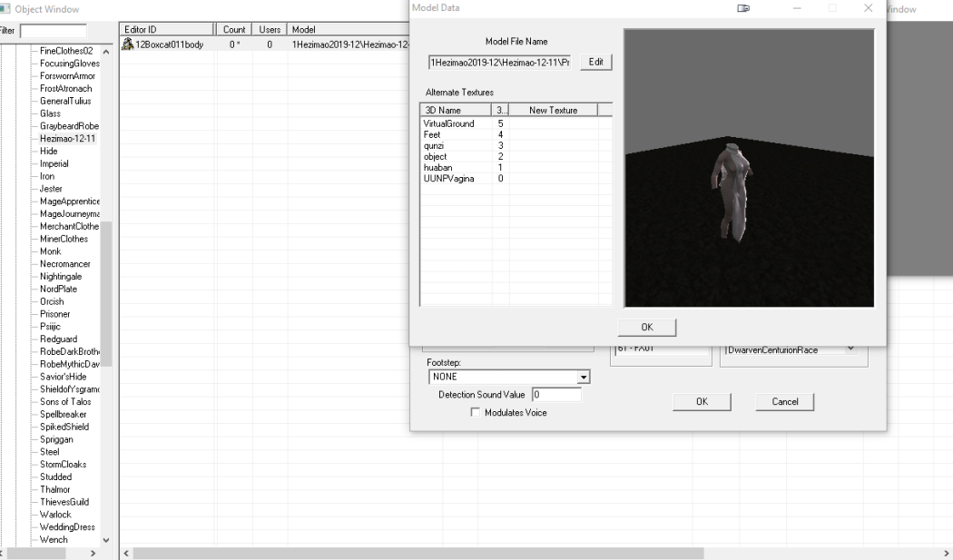The height and width of the screenshot is (560, 953).
Task: Click list horizontal scrollbar left arrow
Action: 126,554
